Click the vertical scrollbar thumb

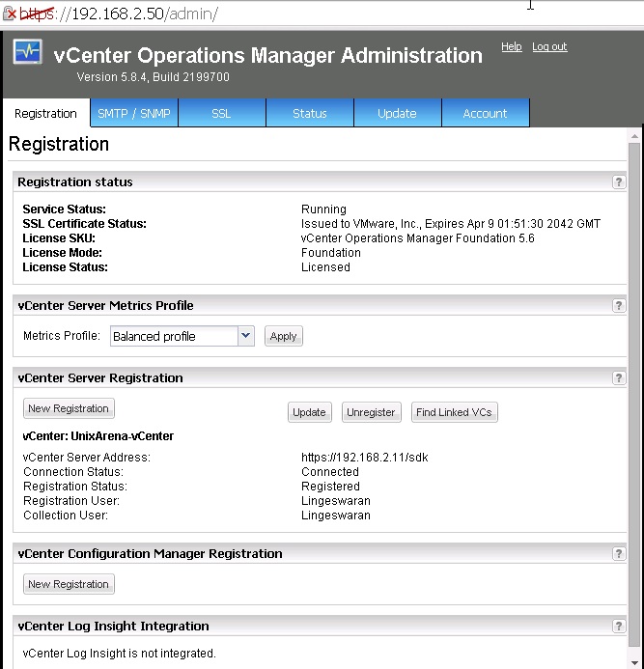click(x=634, y=395)
